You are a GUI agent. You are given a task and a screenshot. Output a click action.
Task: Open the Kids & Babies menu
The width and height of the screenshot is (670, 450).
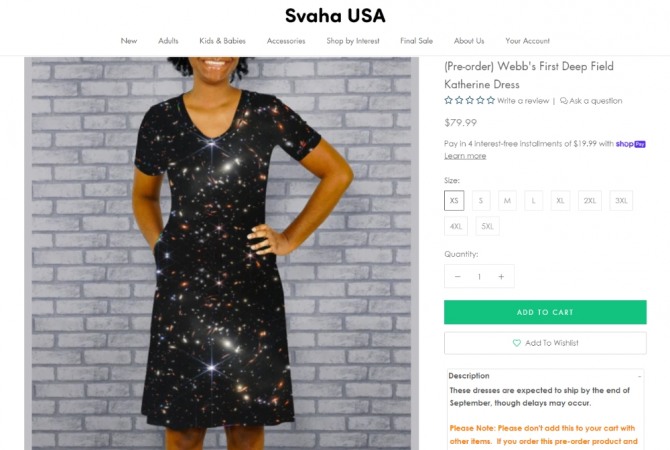(222, 41)
